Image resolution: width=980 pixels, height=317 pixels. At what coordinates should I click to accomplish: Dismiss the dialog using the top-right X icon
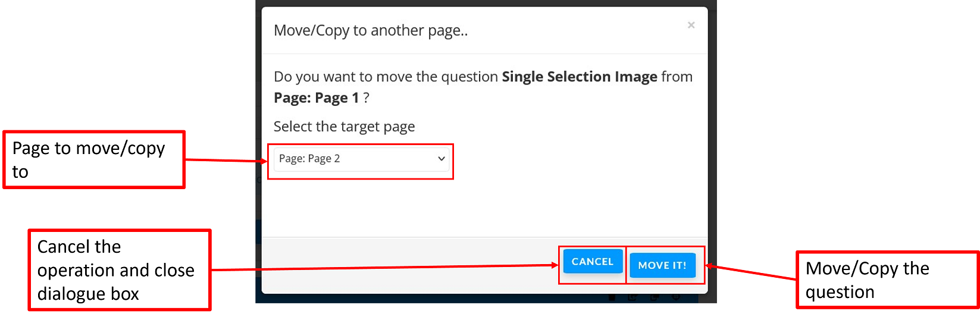click(691, 25)
